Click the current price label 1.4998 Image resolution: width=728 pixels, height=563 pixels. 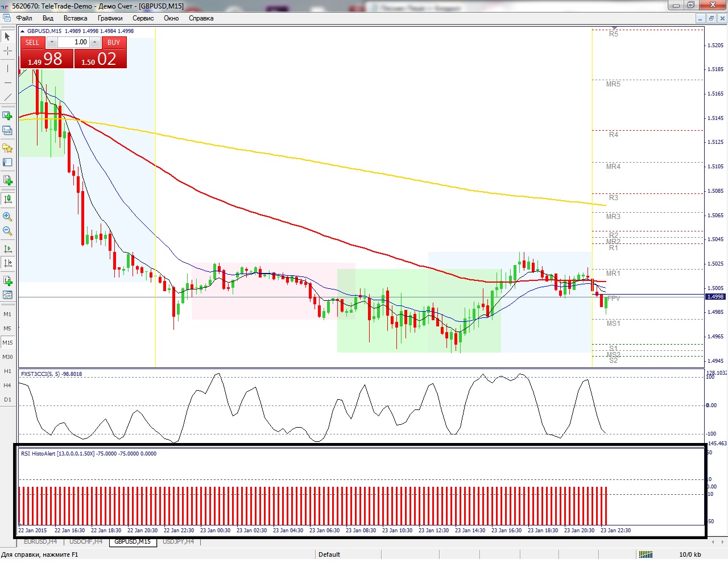715,297
